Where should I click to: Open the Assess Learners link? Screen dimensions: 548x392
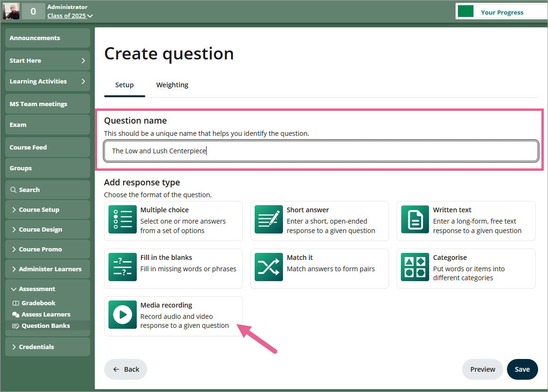click(46, 314)
